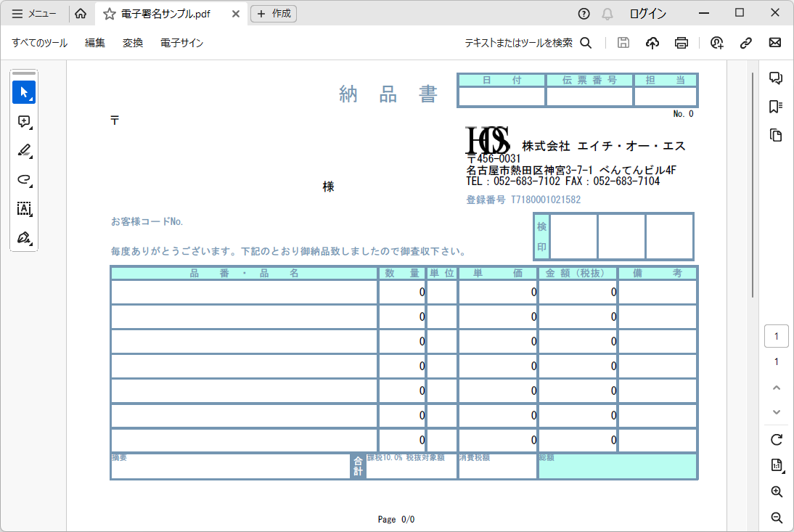Open the 電子サイン menu

click(181, 43)
